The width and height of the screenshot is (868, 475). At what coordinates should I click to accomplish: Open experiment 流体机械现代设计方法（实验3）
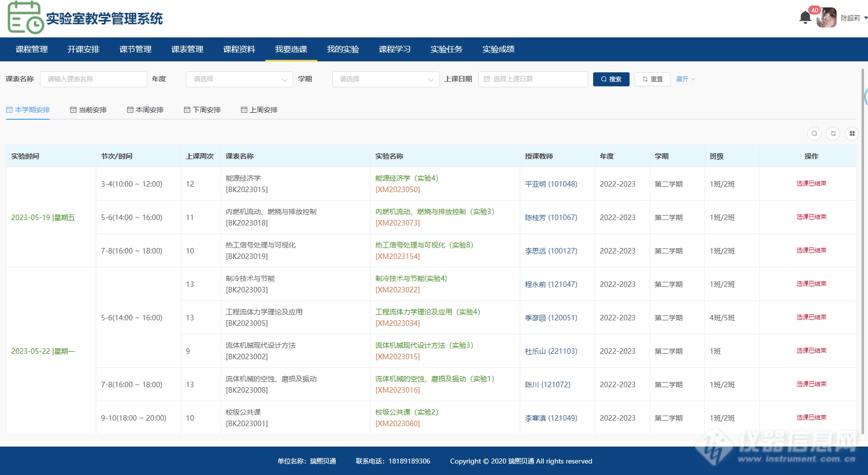[x=424, y=345]
